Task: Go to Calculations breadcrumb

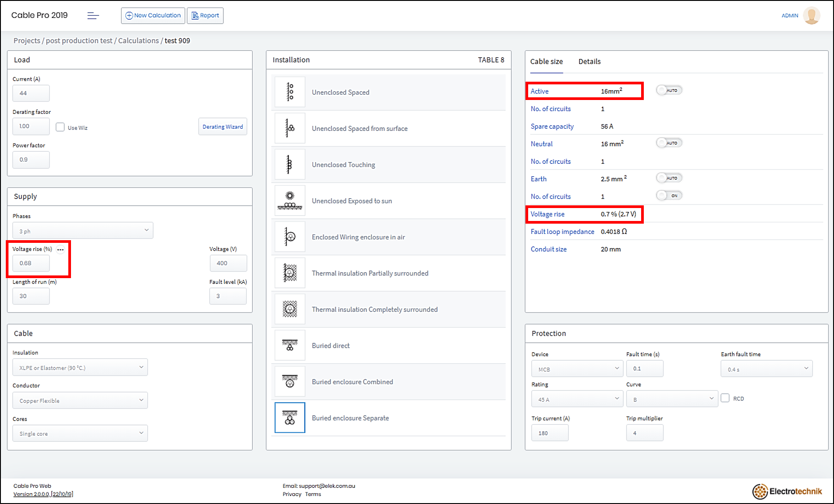Action: click(x=138, y=41)
